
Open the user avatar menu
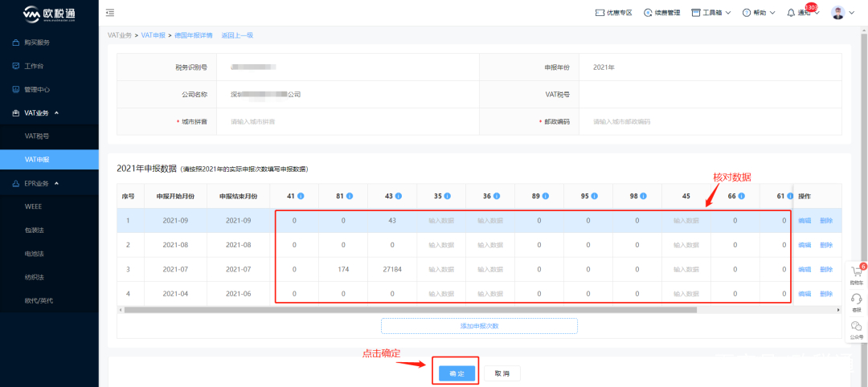point(844,13)
